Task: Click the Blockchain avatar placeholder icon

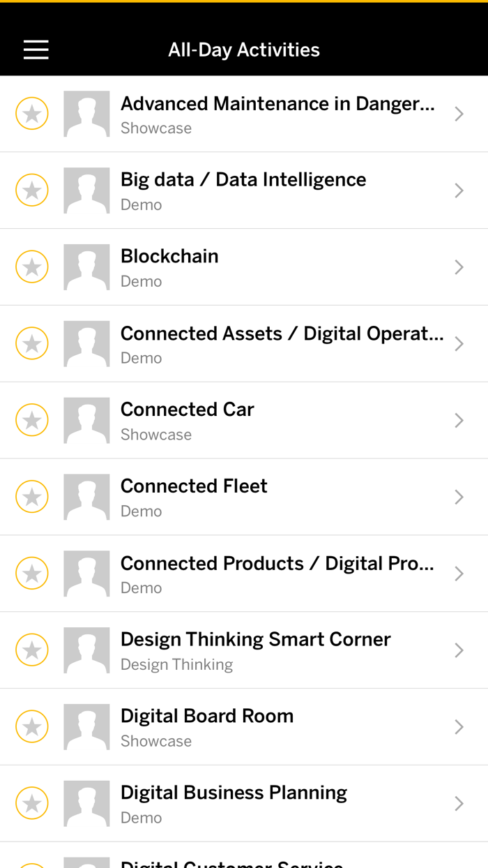Action: coord(86,267)
